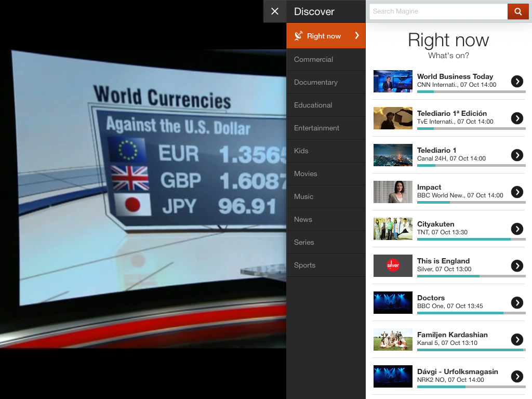This screenshot has width=532, height=399.
Task: Click 'BBC One, 07 Oct 13:45' text
Action: click(x=450, y=306)
